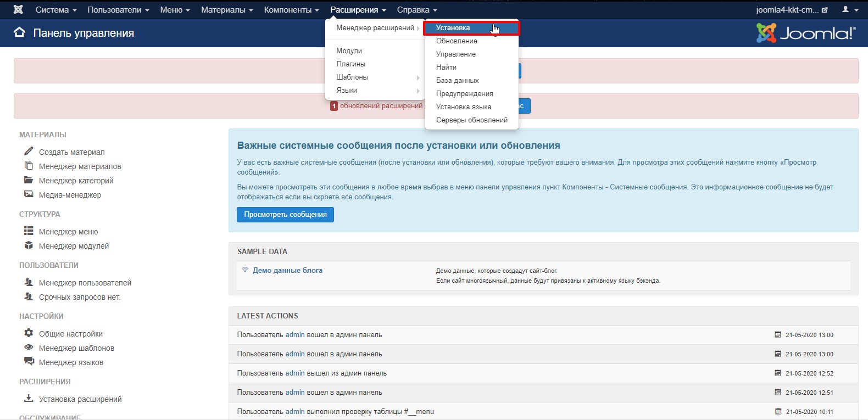This screenshot has width=868, height=420.
Task: Expand the Шаблоны submenu
Action: [375, 77]
